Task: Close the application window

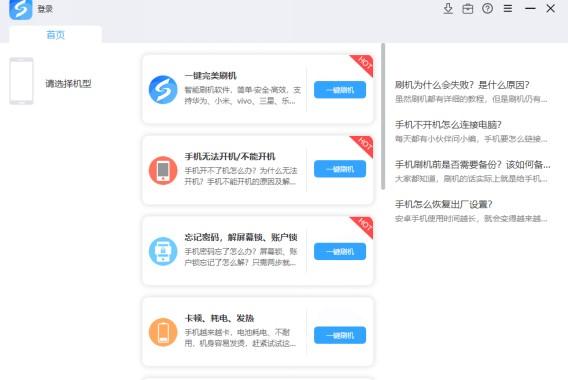Action: [550, 8]
